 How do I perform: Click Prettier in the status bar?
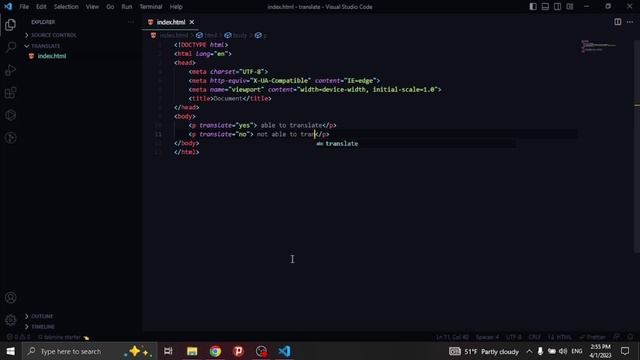click(593, 337)
